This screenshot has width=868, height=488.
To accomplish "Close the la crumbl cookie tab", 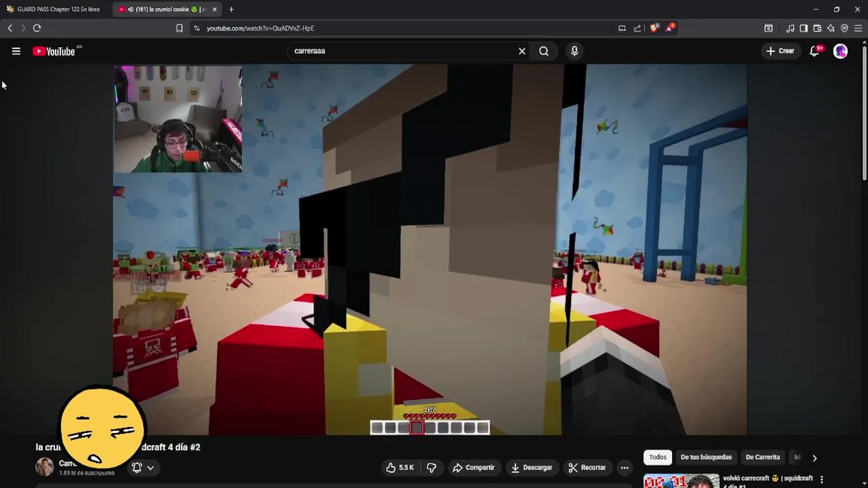I will point(214,9).
